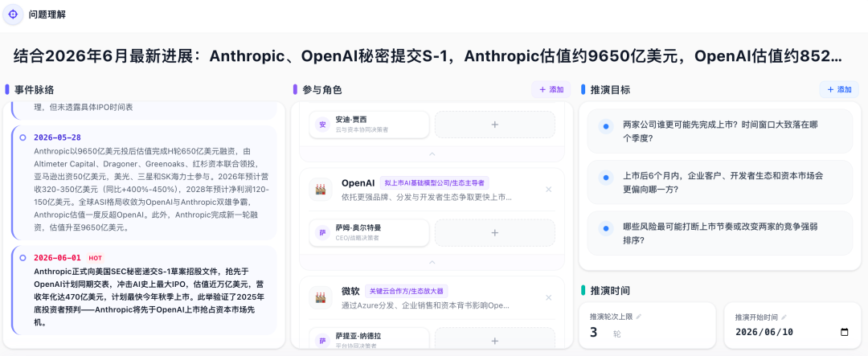Add a member next to 萨姆·奥尔特曼
The height and width of the screenshot is (356, 868).
pos(495,233)
